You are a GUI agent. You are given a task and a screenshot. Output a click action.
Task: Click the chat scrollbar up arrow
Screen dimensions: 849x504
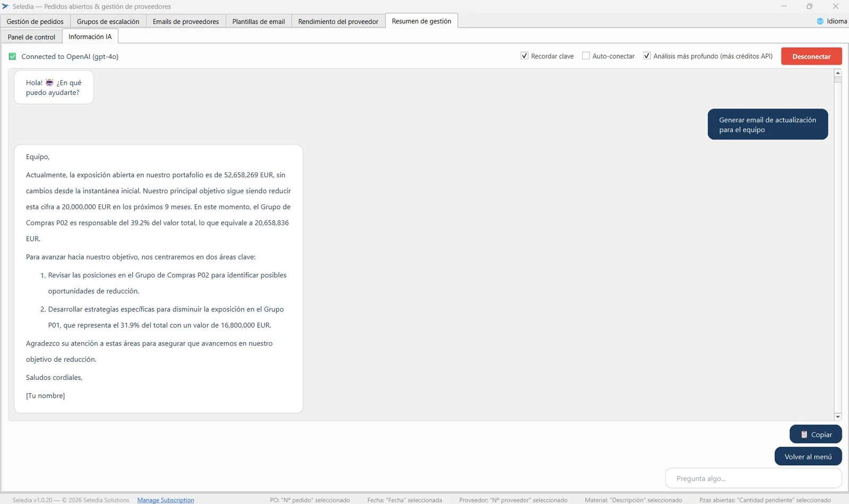pyautogui.click(x=838, y=73)
